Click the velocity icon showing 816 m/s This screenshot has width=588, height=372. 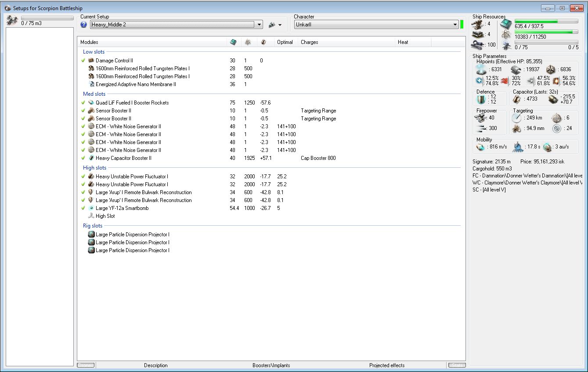pyautogui.click(x=481, y=147)
